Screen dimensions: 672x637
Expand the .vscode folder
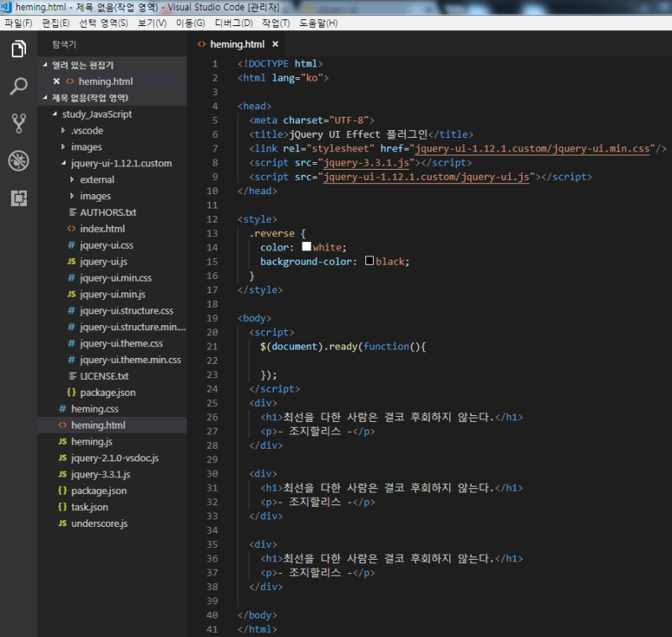[62, 130]
